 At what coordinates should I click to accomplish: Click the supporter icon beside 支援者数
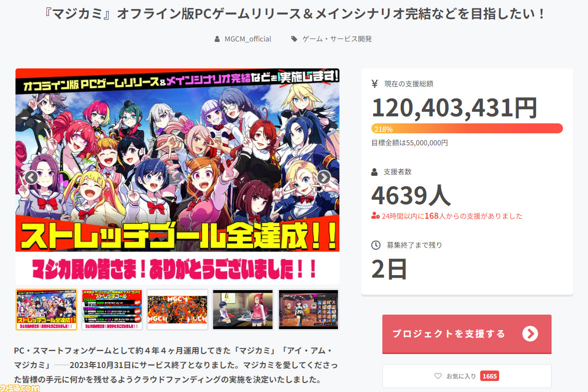374,172
